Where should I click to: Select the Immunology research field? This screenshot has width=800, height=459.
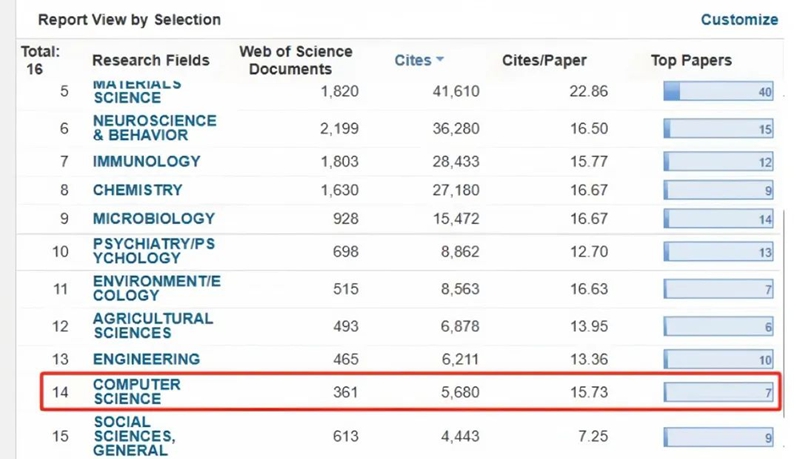(146, 161)
